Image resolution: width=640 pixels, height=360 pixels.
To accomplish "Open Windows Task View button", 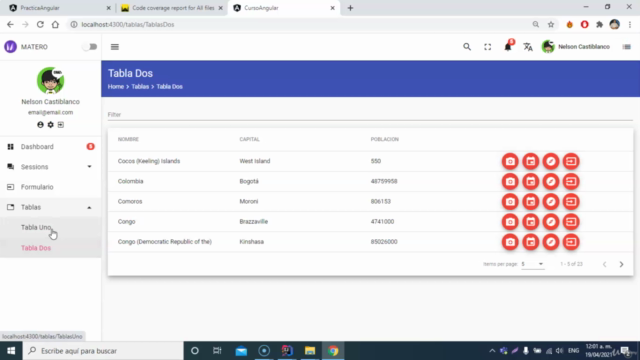I will point(217,351).
